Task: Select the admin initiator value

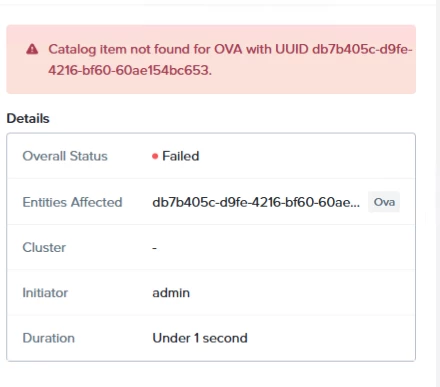Action: click(x=171, y=293)
